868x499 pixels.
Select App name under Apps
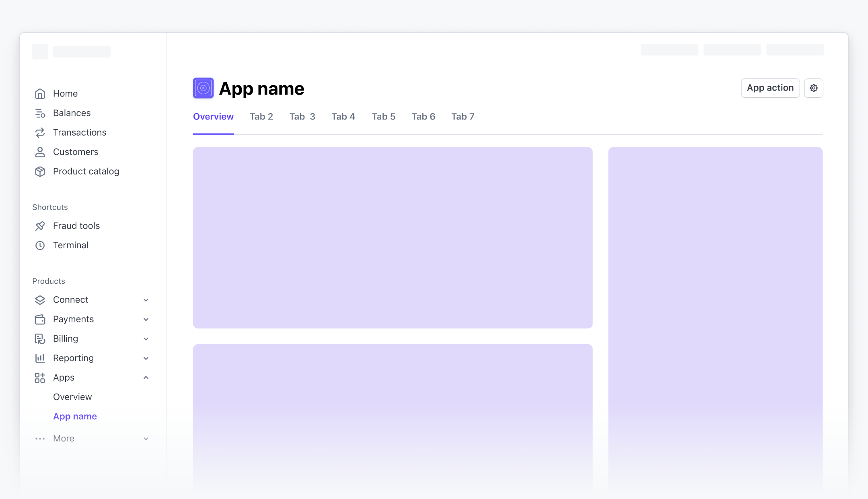click(x=75, y=417)
